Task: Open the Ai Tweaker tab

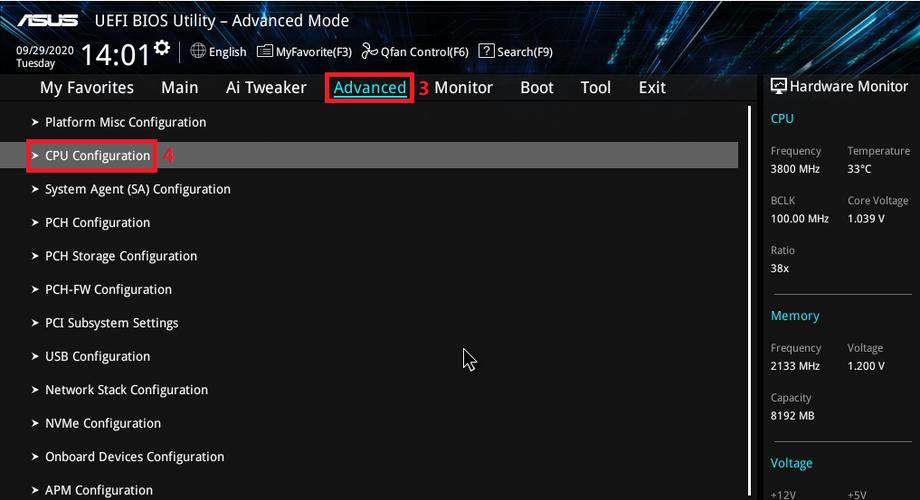Action: pos(266,87)
